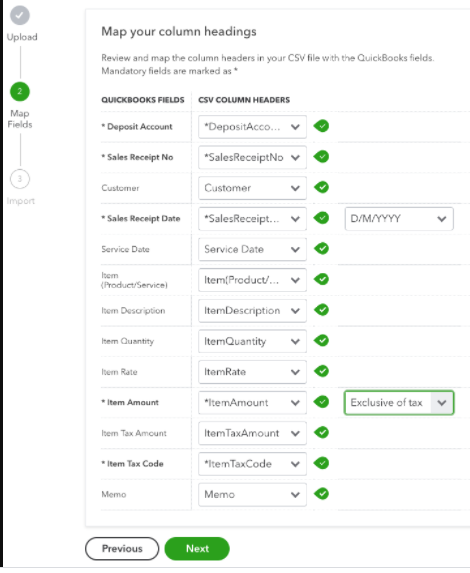Select the Upload step label
Viewport: 470px width, 573px height.
[22, 37]
